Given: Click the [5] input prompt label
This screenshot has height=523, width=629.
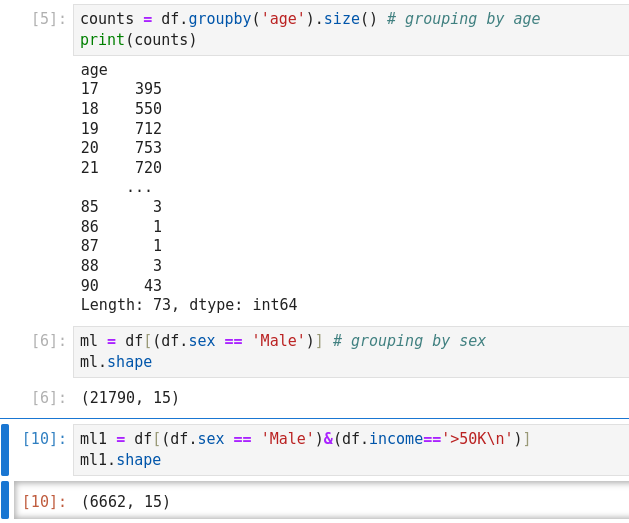Looking at the screenshot, I should (48, 19).
